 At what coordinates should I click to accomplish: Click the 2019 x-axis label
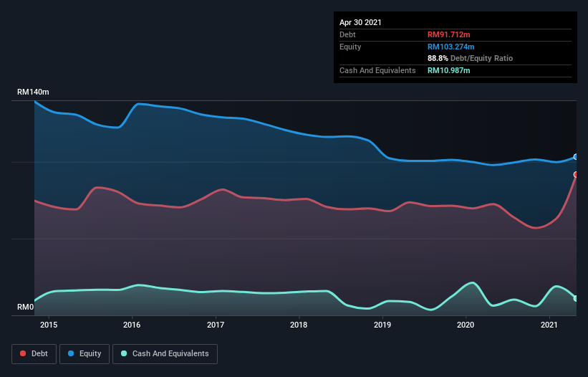[x=382, y=325]
